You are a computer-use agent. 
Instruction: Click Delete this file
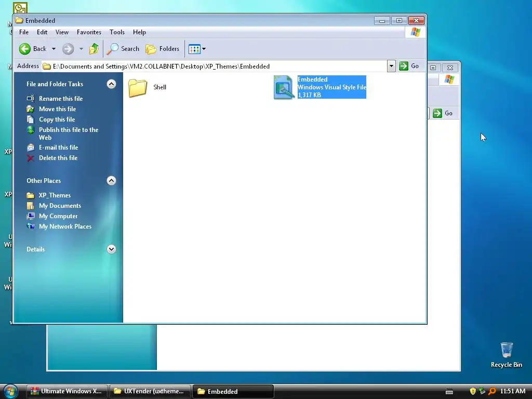[x=58, y=158]
